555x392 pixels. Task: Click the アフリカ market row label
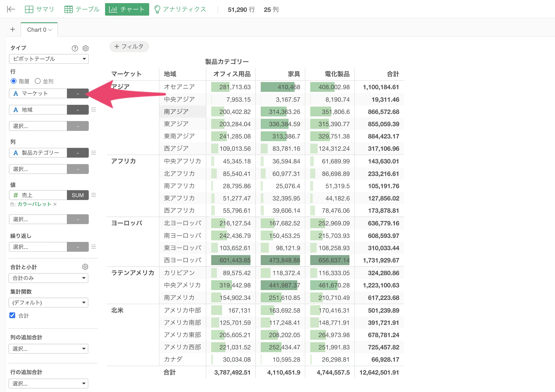(124, 161)
